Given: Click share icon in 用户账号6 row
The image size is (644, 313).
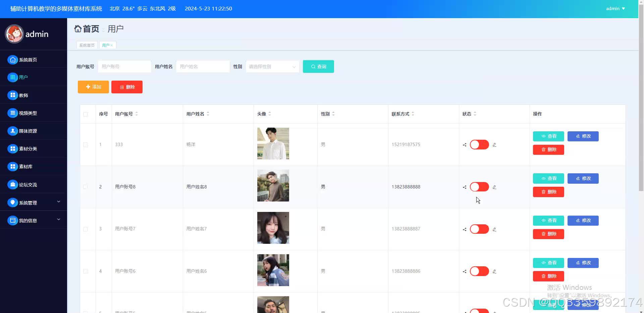Looking at the screenshot, I should [x=465, y=271].
